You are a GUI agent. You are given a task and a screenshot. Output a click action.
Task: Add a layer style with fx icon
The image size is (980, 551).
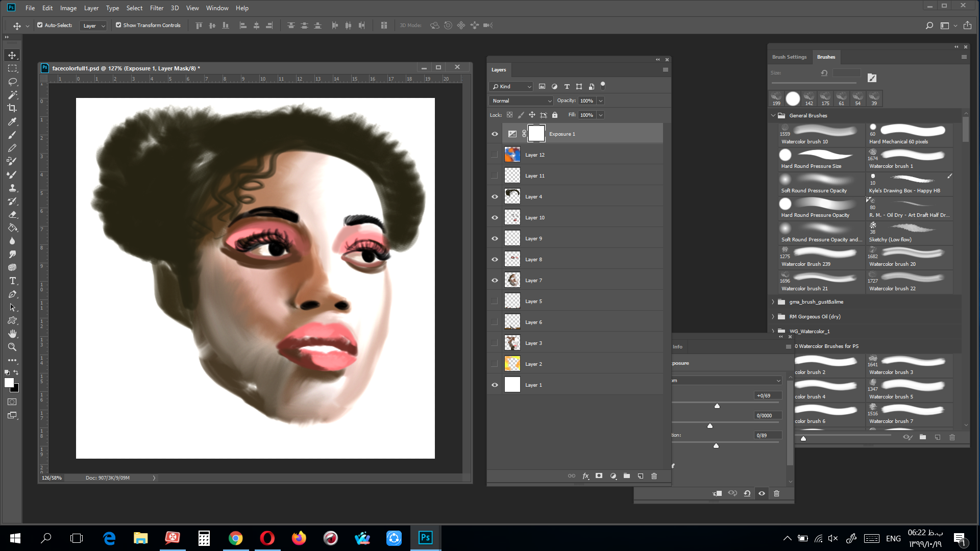[x=585, y=476]
